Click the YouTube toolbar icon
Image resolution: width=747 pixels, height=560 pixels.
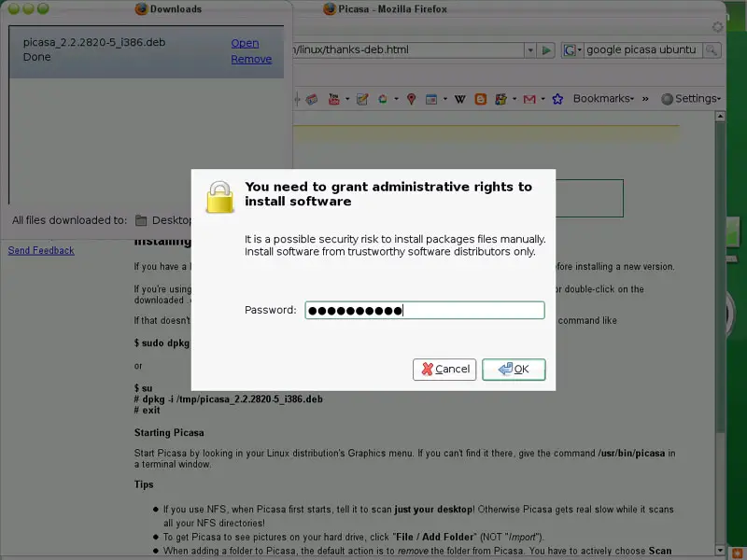[x=334, y=99]
